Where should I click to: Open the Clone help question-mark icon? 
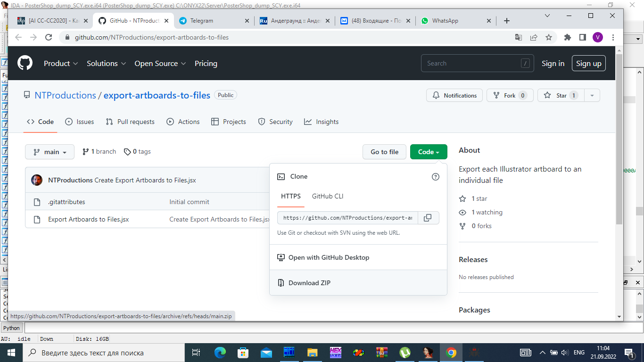click(436, 177)
